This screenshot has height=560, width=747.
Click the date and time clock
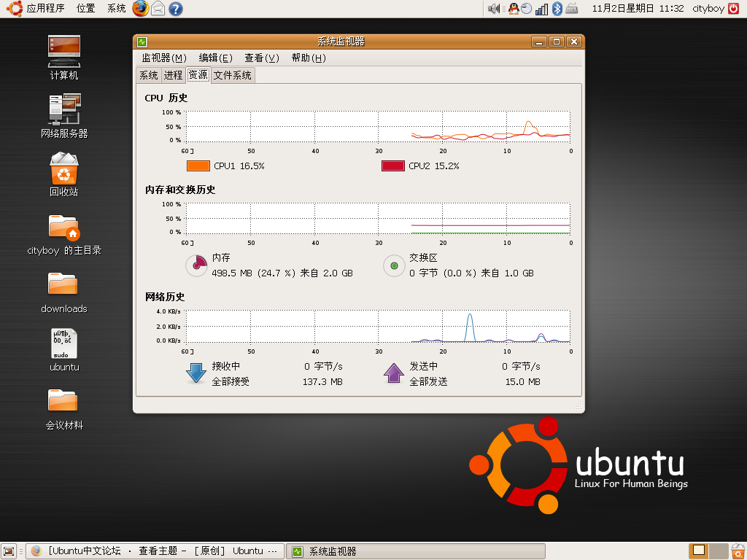point(638,9)
